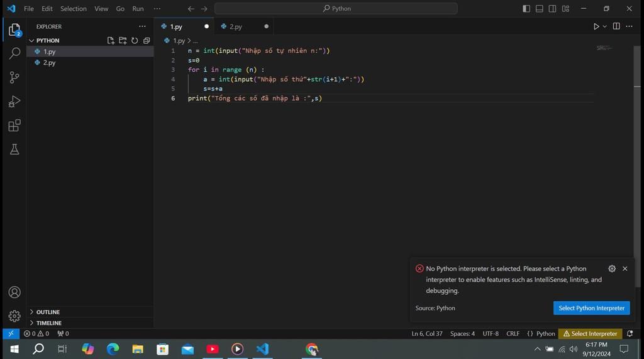Switch to the 2.py editor tab
This screenshot has width=644, height=359.
(x=236, y=26)
